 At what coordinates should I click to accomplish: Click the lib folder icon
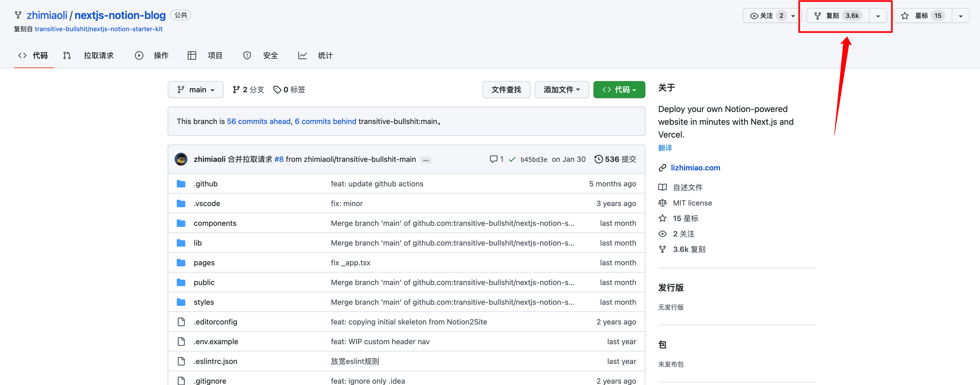click(181, 243)
